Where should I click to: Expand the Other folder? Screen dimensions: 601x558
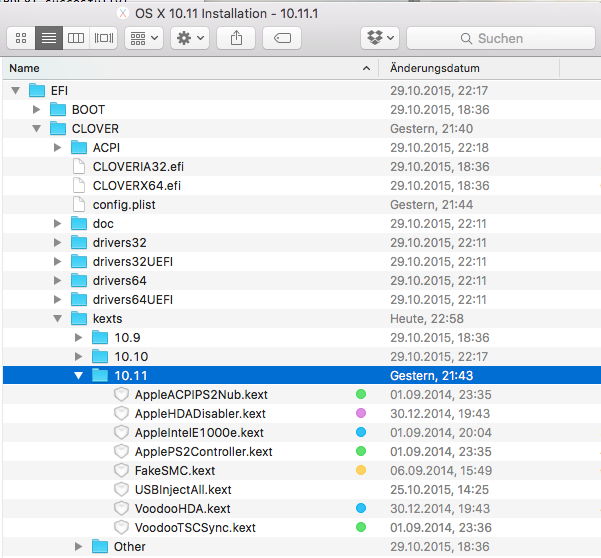[x=79, y=547]
